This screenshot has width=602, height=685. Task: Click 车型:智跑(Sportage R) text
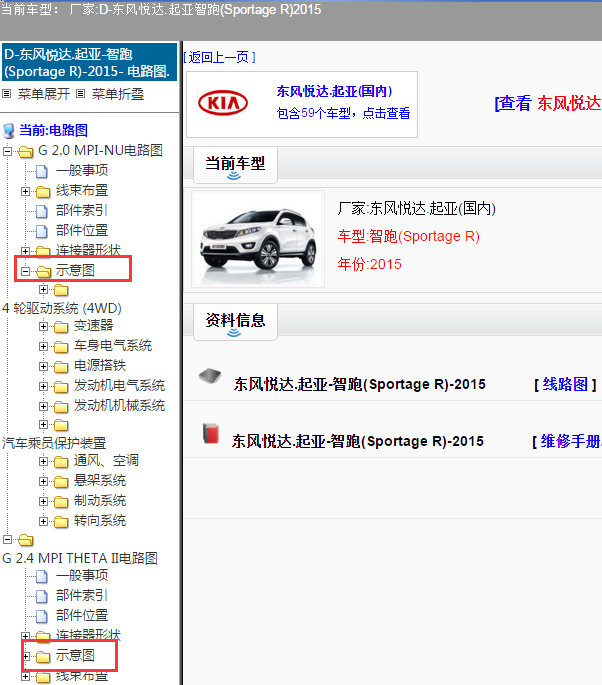click(408, 236)
